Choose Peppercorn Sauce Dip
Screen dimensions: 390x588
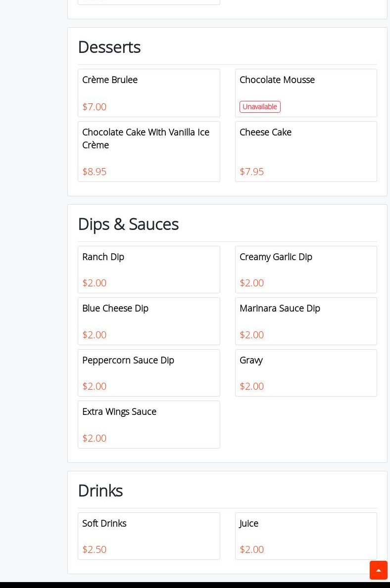[148, 373]
